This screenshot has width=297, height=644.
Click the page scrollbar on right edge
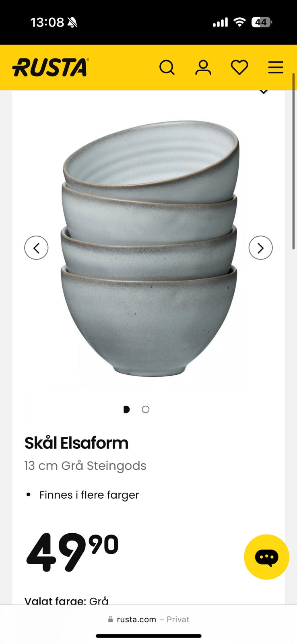(294, 161)
